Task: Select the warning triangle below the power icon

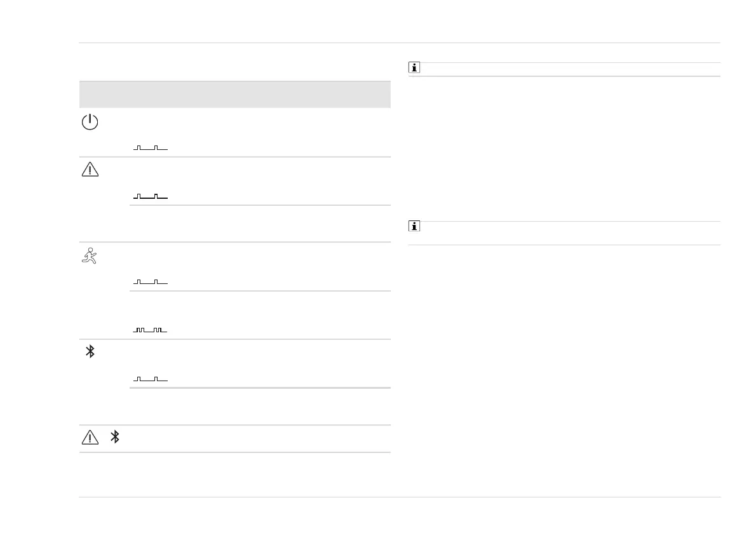Action: click(x=90, y=170)
